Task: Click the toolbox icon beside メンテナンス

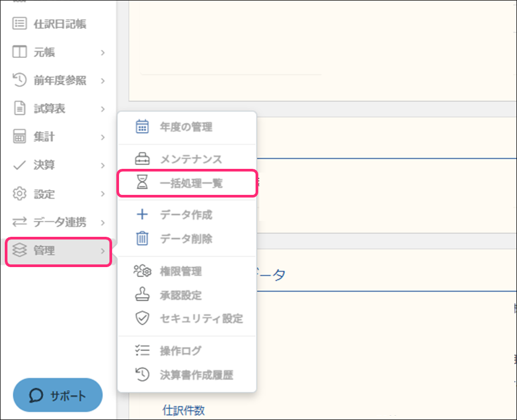Action: point(142,159)
